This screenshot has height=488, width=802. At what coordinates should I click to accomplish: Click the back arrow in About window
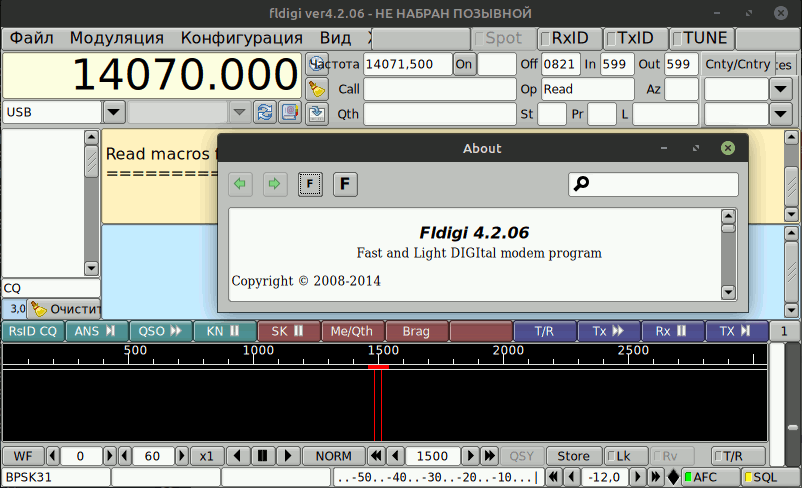click(240, 184)
